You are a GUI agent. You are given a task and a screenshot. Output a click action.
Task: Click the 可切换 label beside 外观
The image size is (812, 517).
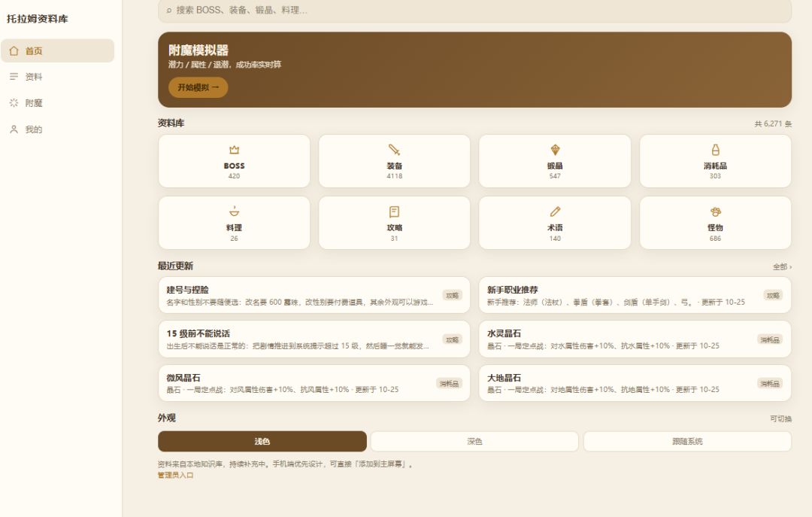point(780,418)
